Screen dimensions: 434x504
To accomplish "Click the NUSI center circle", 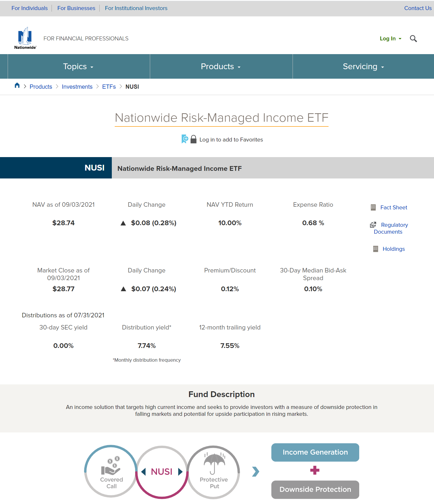I will 162,472.
